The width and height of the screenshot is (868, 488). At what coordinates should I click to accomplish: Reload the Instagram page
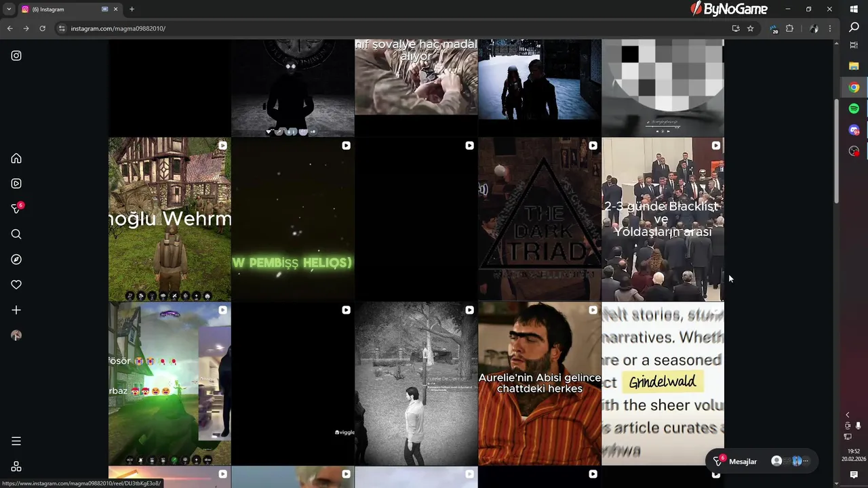point(42,28)
